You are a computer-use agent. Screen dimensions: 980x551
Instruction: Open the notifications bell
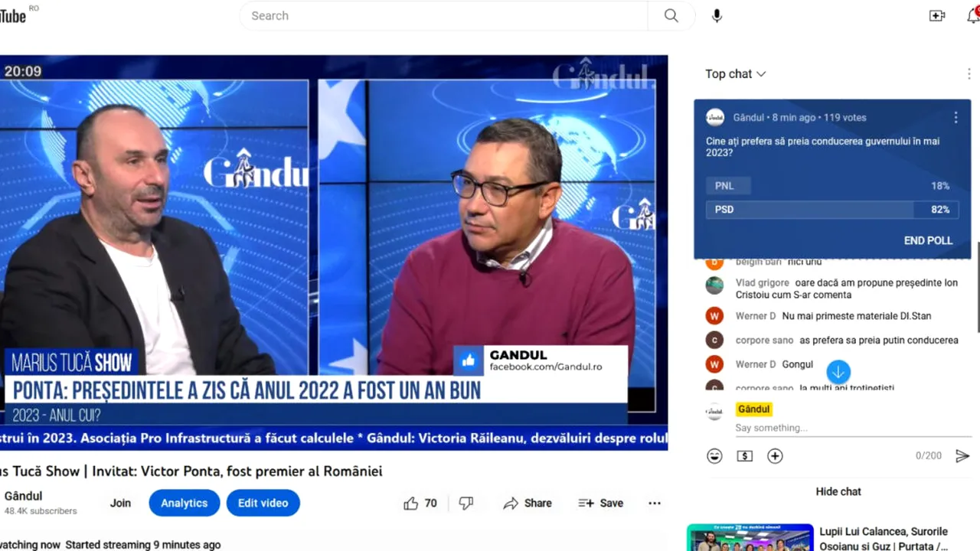pyautogui.click(x=971, y=15)
